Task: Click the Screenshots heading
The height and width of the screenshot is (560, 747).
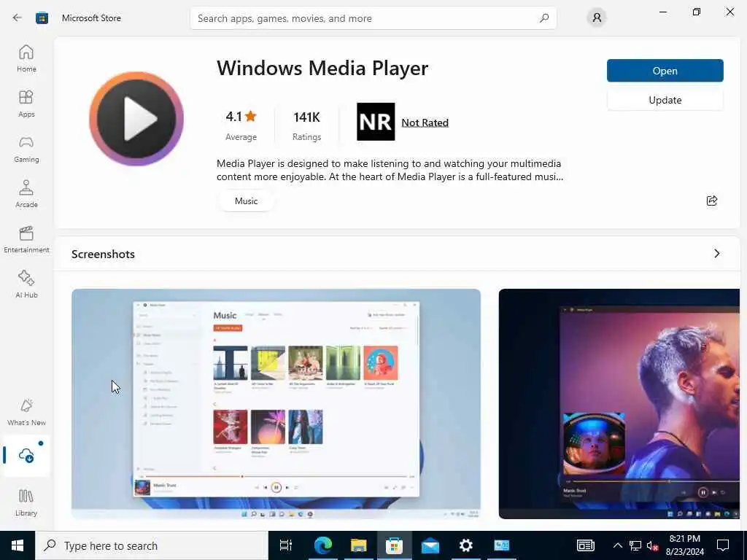Action: coord(103,254)
